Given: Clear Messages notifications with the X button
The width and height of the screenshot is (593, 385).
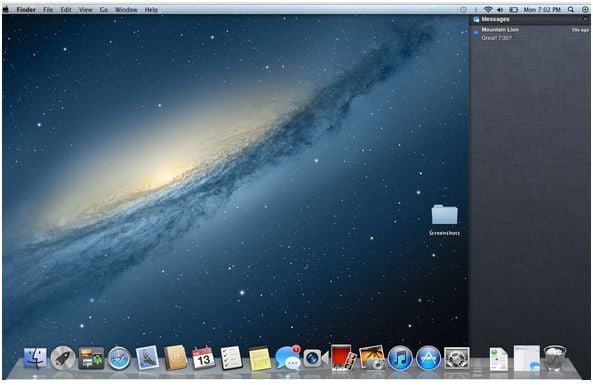Looking at the screenshot, I should pyautogui.click(x=586, y=19).
